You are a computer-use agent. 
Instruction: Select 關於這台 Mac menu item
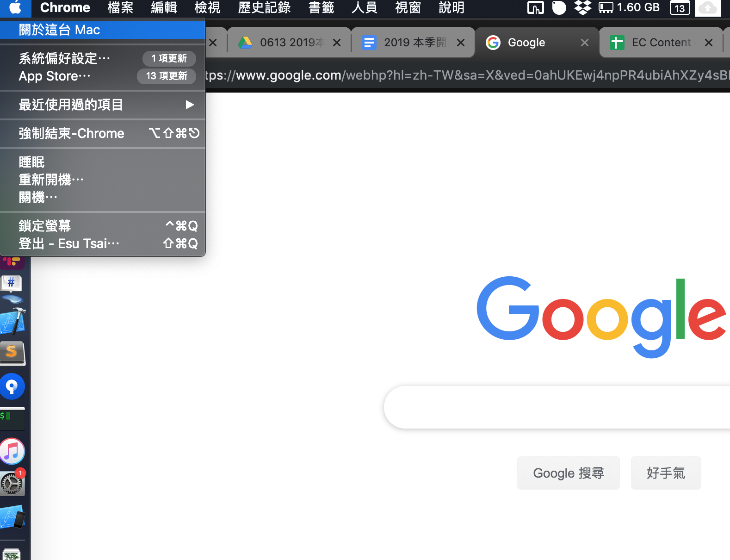coord(103,30)
